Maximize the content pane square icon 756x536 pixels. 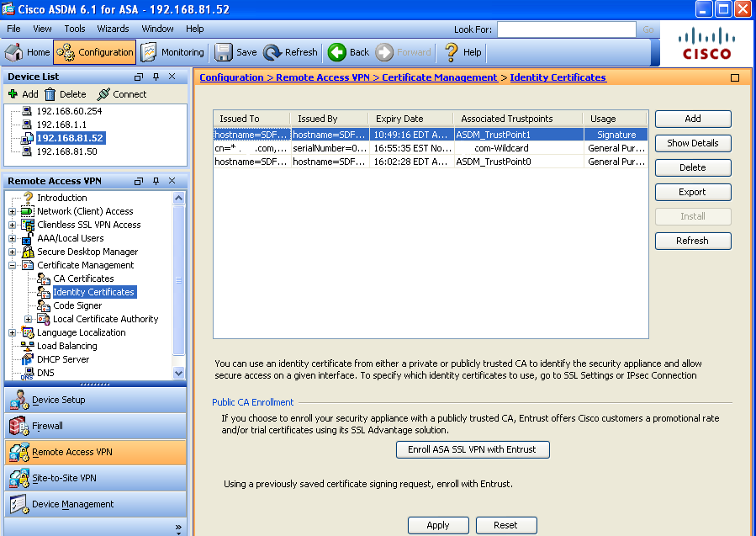coord(735,77)
